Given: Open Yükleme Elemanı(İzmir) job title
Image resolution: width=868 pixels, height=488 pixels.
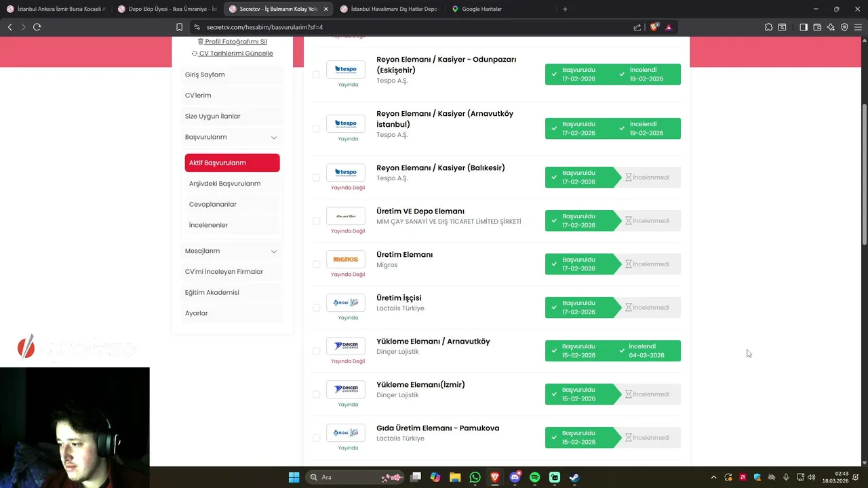Looking at the screenshot, I should (x=420, y=385).
